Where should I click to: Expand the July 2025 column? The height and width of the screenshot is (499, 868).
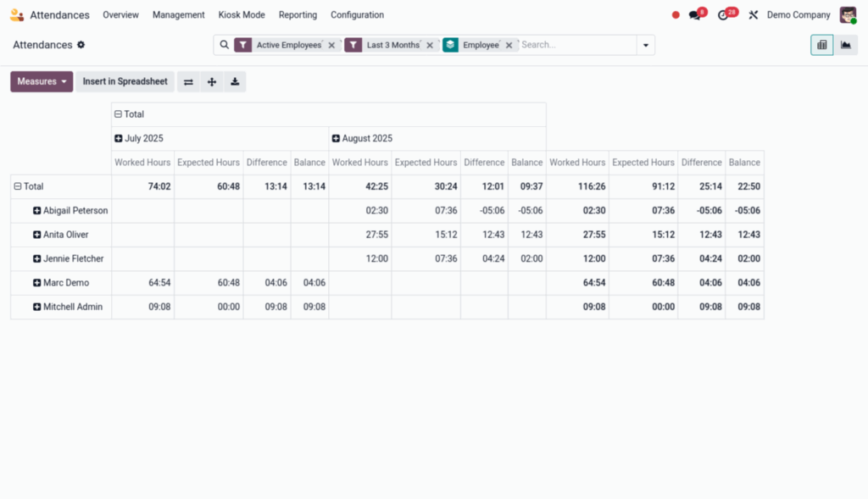[119, 138]
